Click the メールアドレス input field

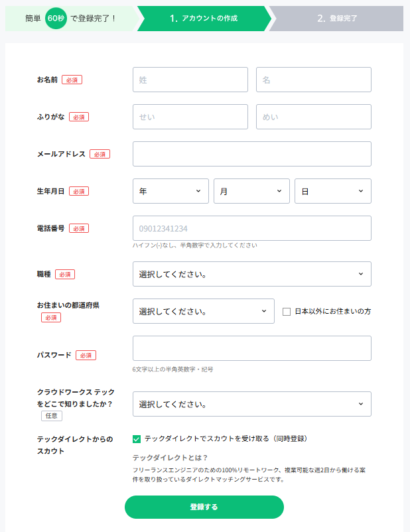pos(251,154)
